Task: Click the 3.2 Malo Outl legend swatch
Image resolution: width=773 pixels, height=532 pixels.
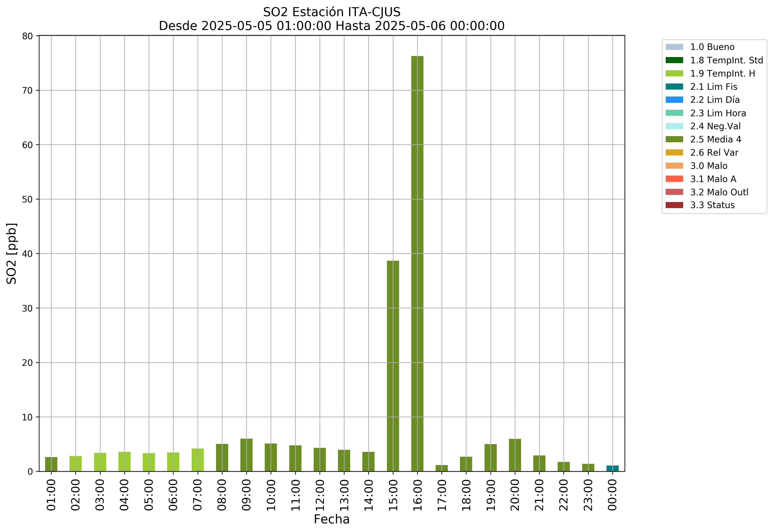Action: coord(674,192)
